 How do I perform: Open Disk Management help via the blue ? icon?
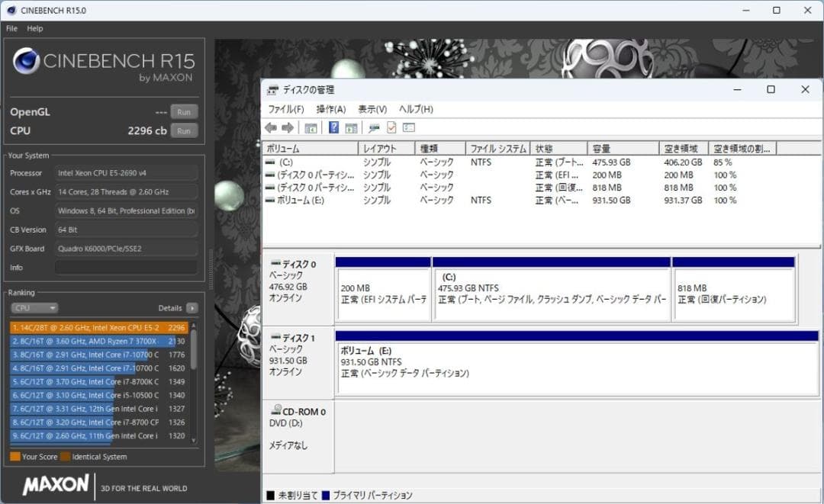334,128
